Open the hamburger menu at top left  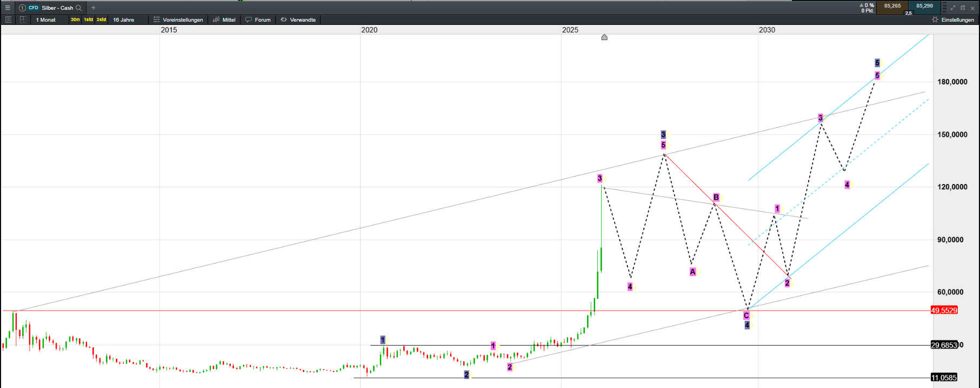[x=8, y=8]
